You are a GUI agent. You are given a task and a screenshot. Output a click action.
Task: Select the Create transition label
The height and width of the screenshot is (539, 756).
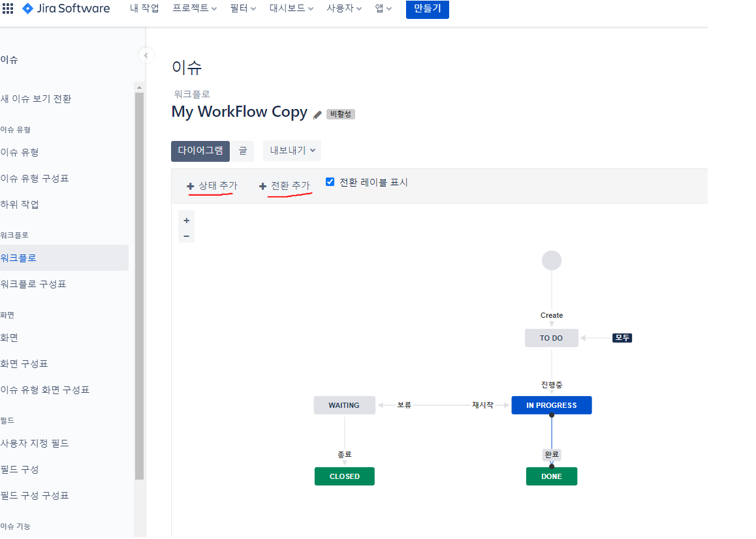tap(552, 315)
